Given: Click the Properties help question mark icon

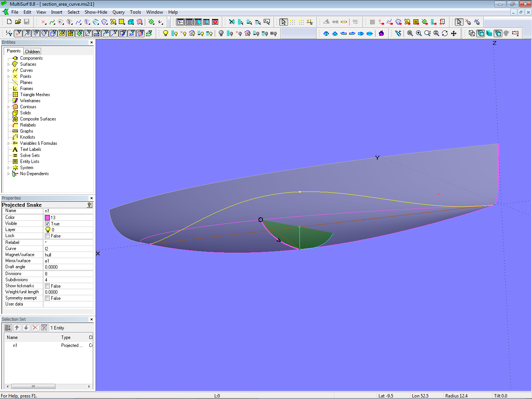Looking at the screenshot, I should [89, 205].
